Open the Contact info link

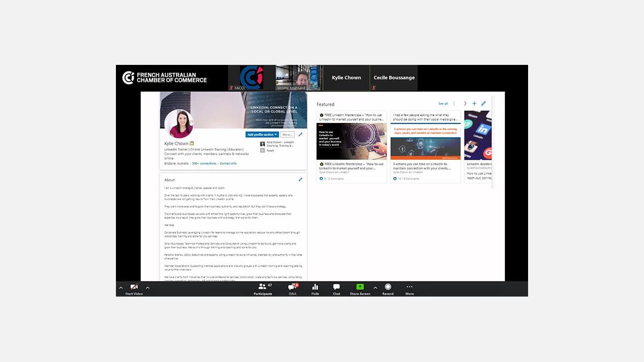[228, 164]
